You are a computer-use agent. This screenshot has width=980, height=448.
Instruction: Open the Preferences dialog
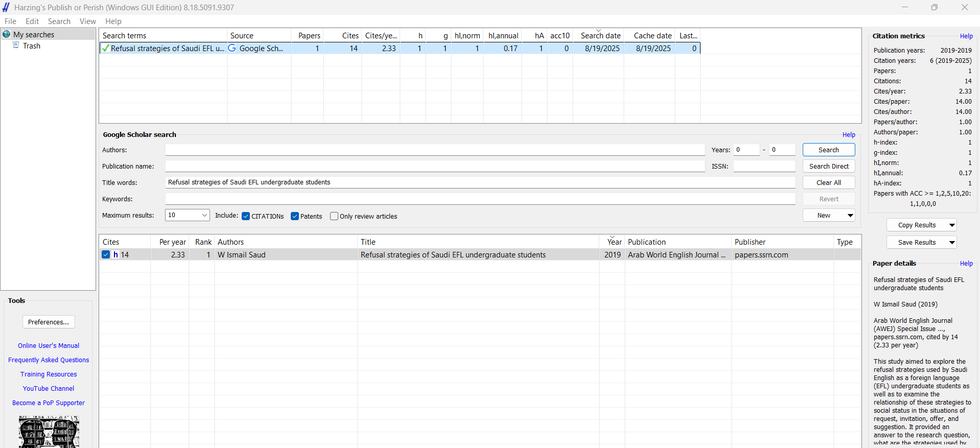click(x=49, y=322)
